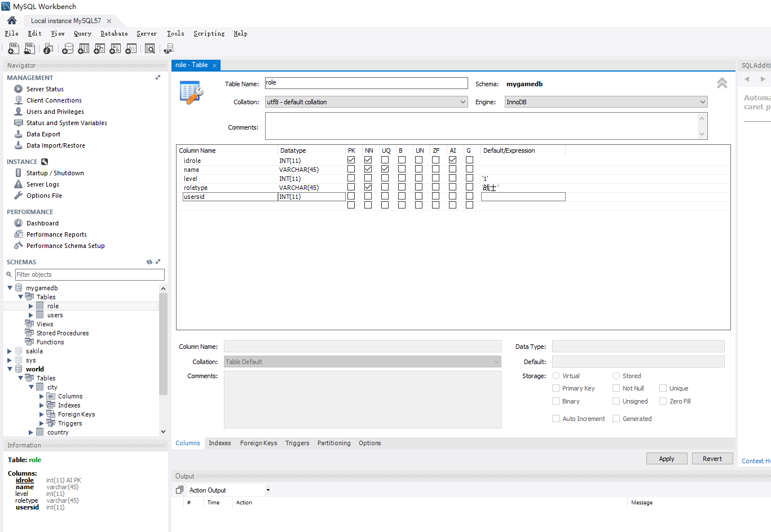Click the Filter objects search field
Image resolution: width=771 pixels, height=532 pixels.
(x=90, y=274)
